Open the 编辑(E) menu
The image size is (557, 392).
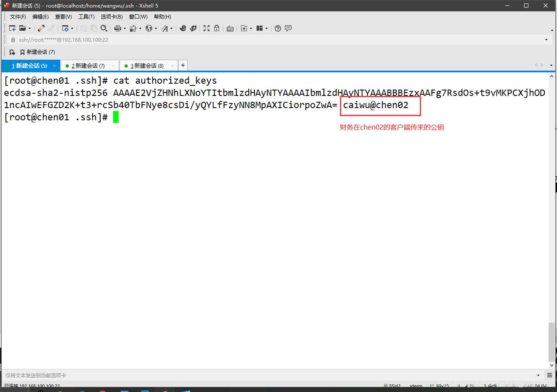tap(40, 17)
